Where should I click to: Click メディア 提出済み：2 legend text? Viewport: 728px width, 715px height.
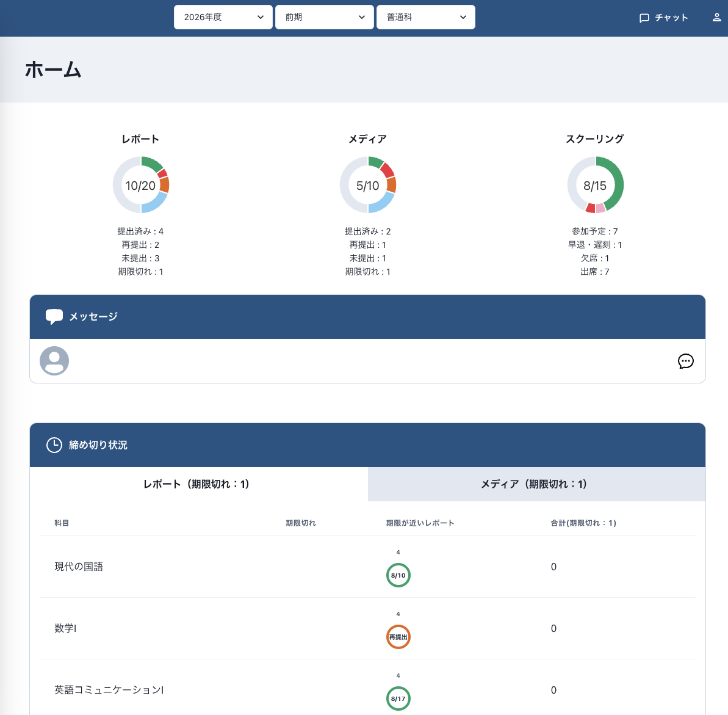pos(368,231)
